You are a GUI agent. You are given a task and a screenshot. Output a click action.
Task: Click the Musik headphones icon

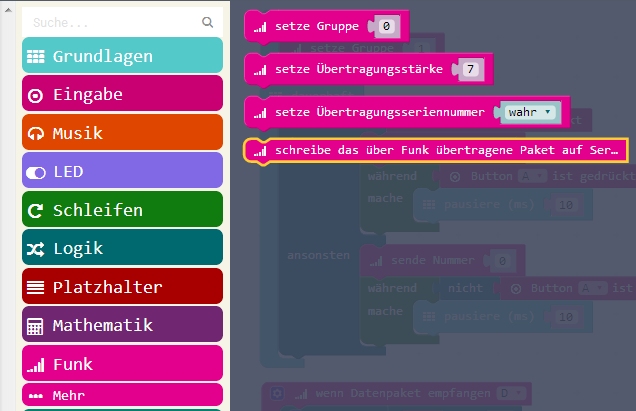(36, 134)
